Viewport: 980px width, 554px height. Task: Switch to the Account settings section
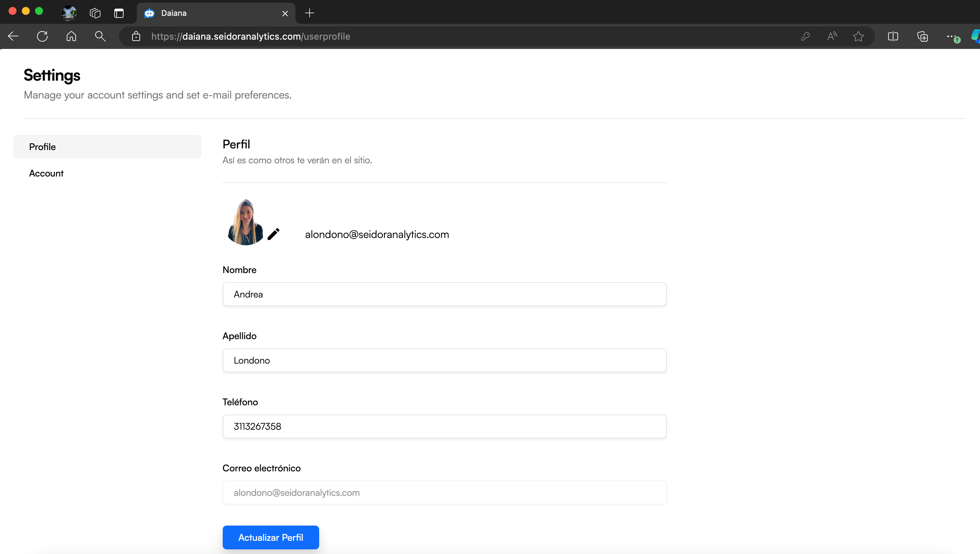tap(46, 174)
